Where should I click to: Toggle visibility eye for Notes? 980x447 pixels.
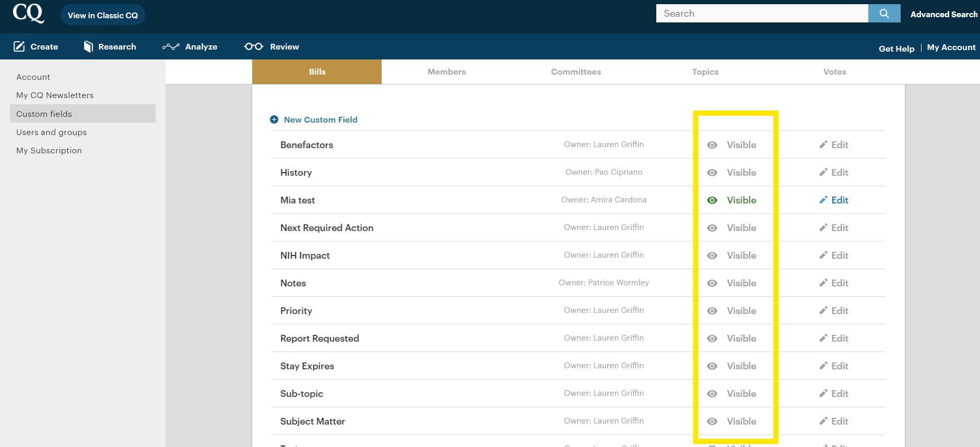tap(712, 283)
